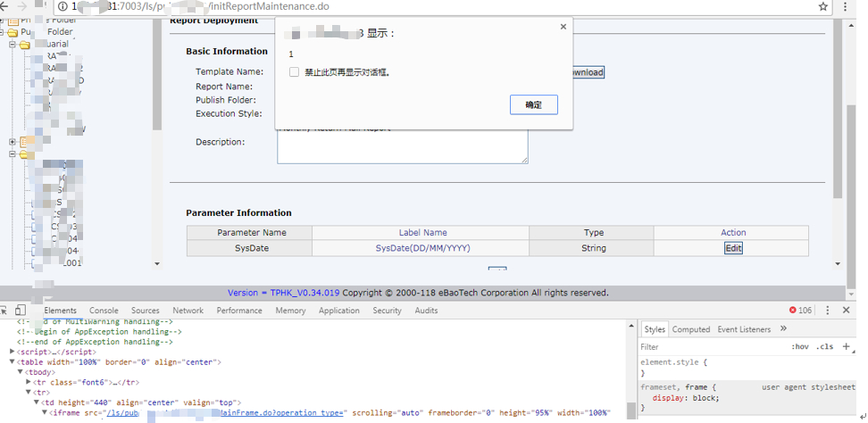This screenshot has width=868, height=423.
Task: Click the SysDate parameter name cell
Action: [250, 248]
